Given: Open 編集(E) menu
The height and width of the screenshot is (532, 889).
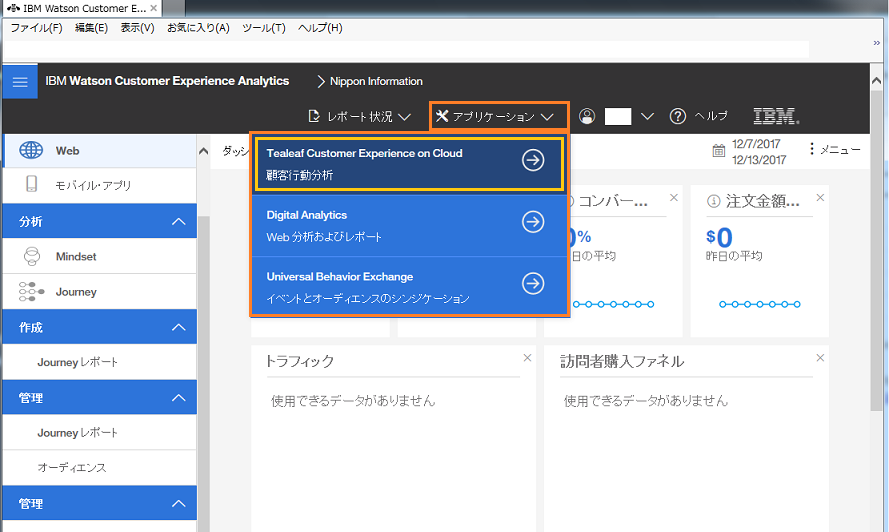Looking at the screenshot, I should [91, 28].
